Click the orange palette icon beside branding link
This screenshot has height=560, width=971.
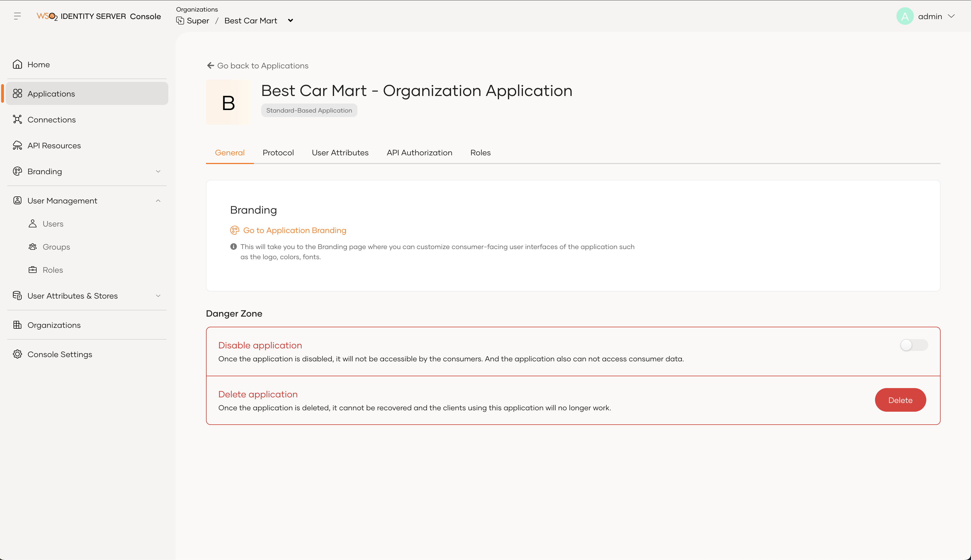pos(234,230)
